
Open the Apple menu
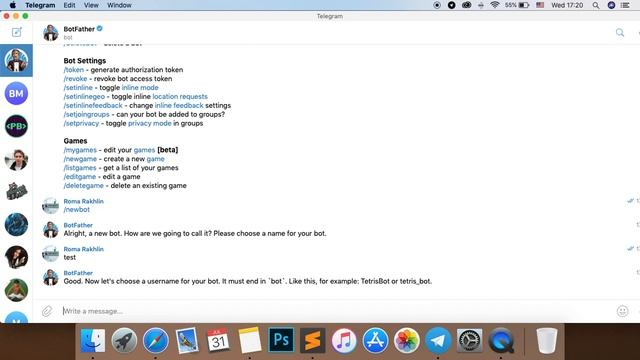click(x=13, y=5)
